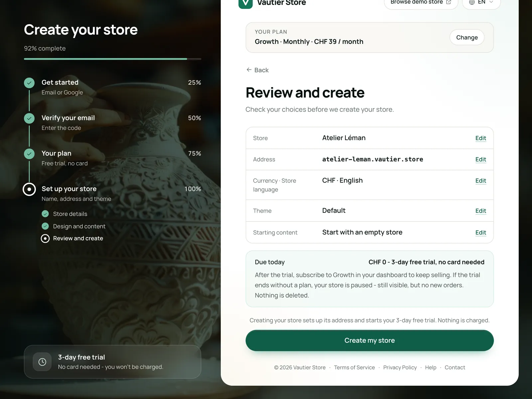The height and width of the screenshot is (399, 532).
Task: Click Growth · Monthly · CHF 39 plan text
Action: 309,42
